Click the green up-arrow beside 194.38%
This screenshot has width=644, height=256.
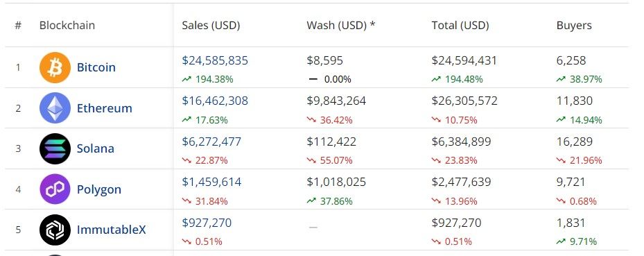(x=187, y=79)
